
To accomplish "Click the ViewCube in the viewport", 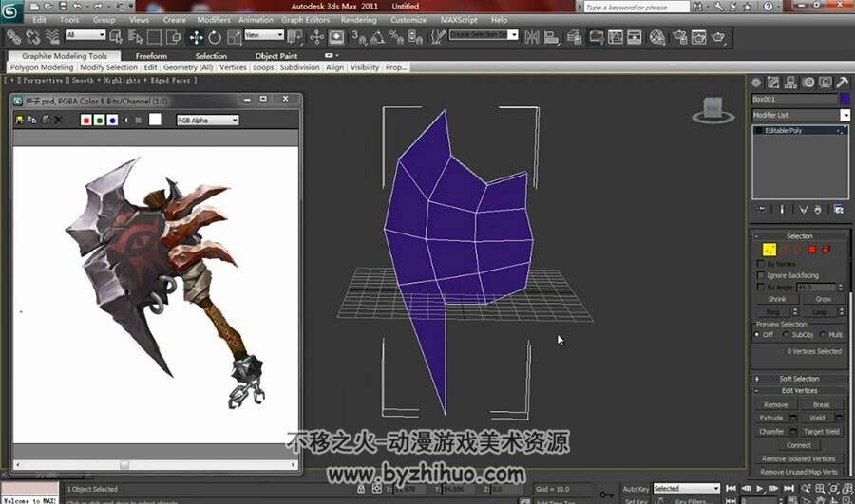I will [x=712, y=109].
